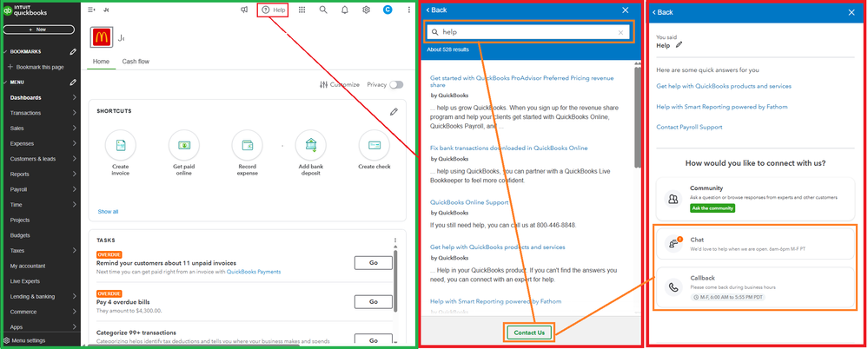Click Go for Pay 4 overdue bills
868x349 pixels.
pyautogui.click(x=373, y=302)
